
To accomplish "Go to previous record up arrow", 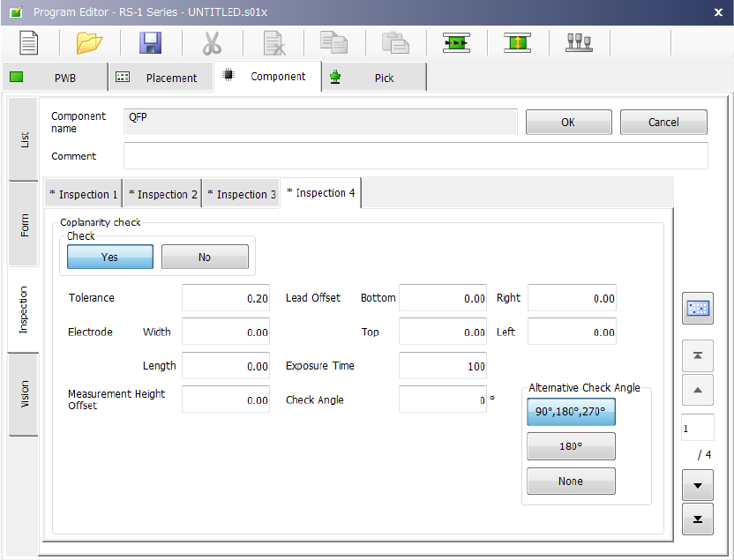I will coord(698,390).
